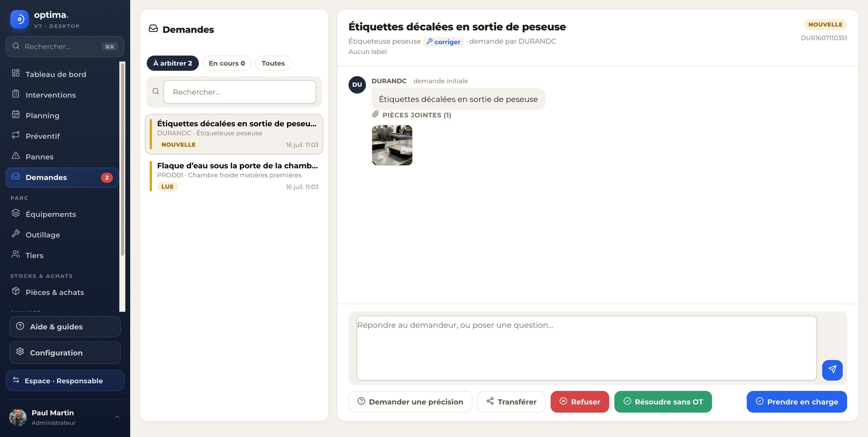
Task: Open Configuration settings
Action: click(x=65, y=353)
